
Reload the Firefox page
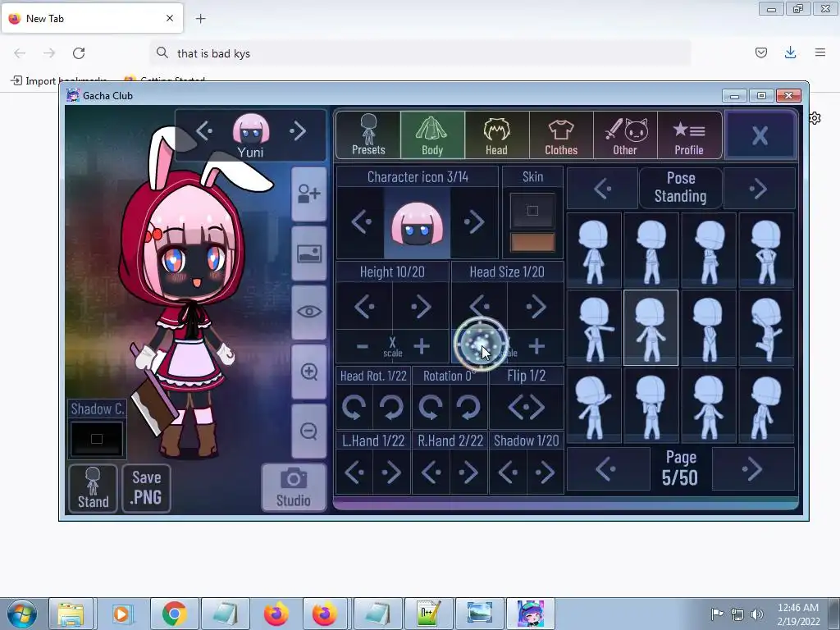click(79, 53)
